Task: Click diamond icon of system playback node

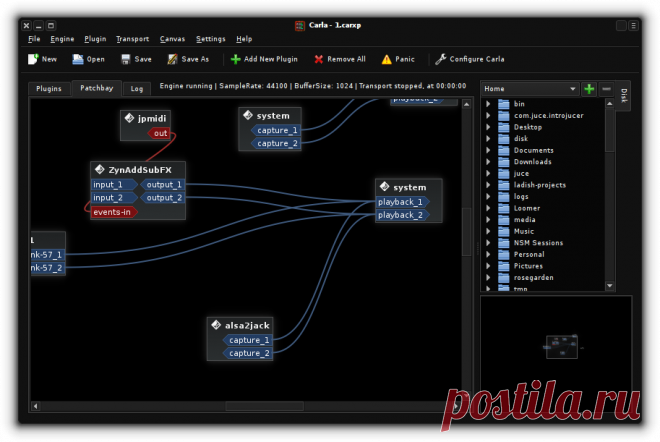Action: [x=384, y=186]
